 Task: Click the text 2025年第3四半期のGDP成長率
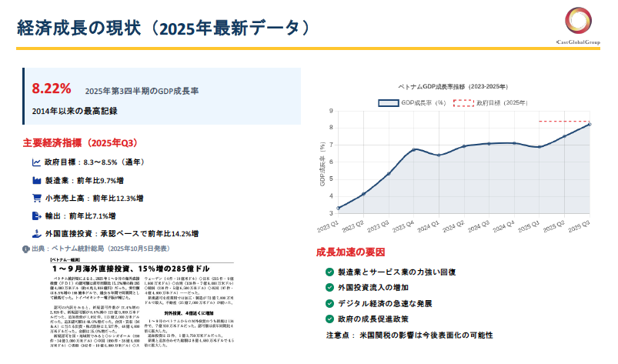[x=142, y=91]
